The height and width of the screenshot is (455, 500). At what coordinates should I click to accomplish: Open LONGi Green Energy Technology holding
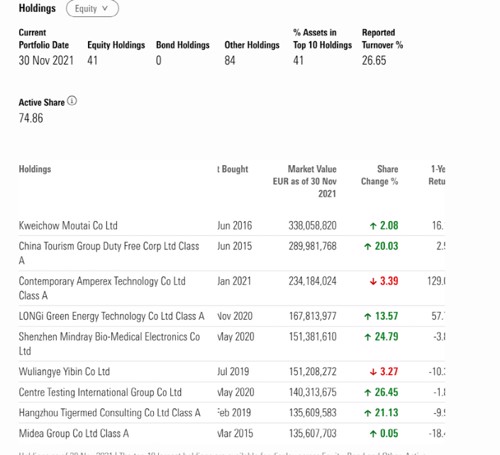pos(111,316)
